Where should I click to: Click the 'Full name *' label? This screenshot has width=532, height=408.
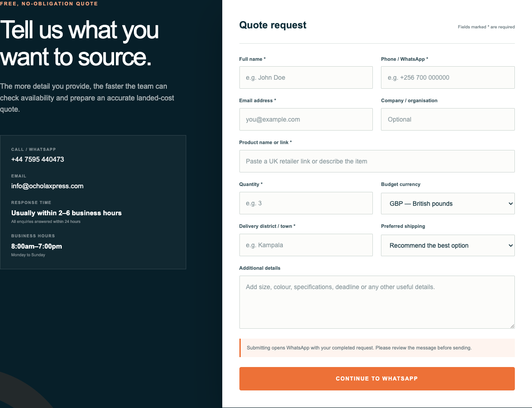(x=252, y=59)
